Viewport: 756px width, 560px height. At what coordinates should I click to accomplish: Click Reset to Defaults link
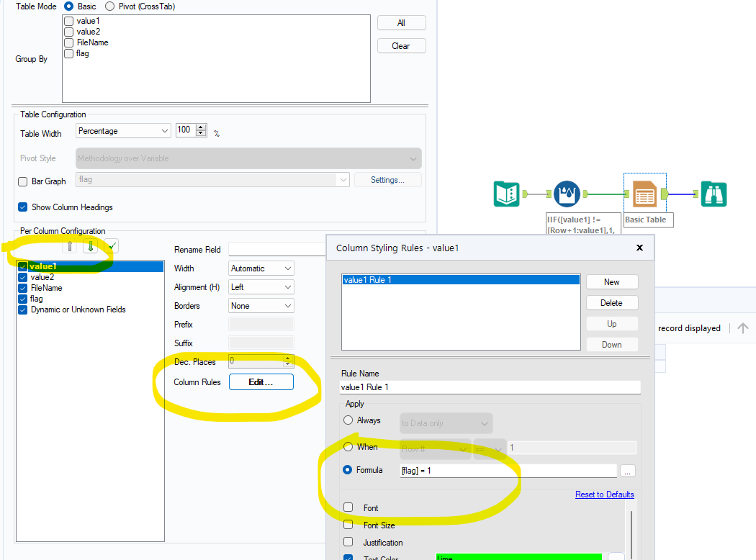pyautogui.click(x=604, y=494)
